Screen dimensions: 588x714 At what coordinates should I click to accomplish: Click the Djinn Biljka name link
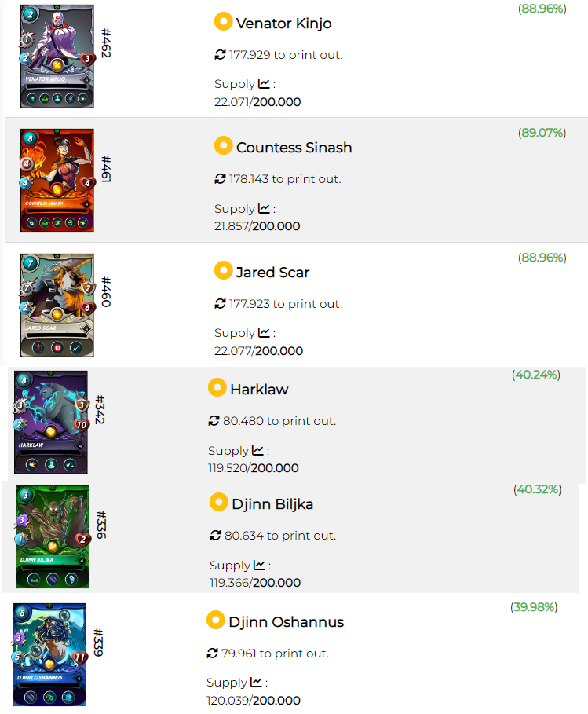click(x=272, y=504)
